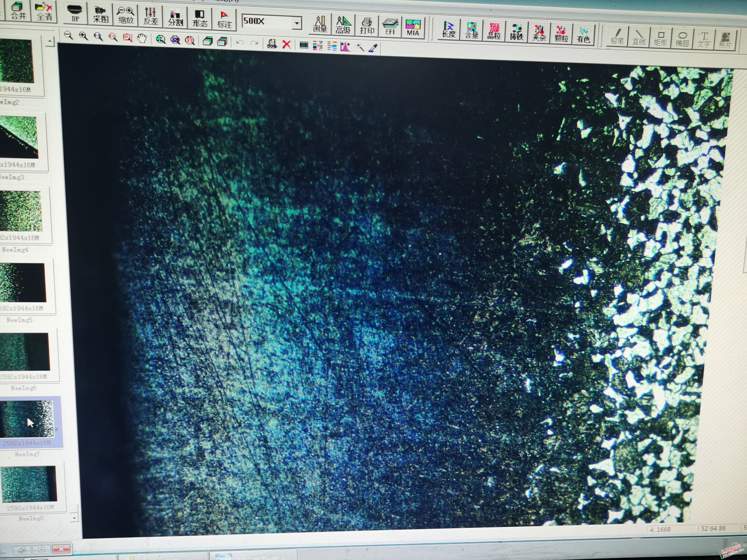747x560 pixels.
Task: Click the undo arrow icon
Action: pos(240,43)
